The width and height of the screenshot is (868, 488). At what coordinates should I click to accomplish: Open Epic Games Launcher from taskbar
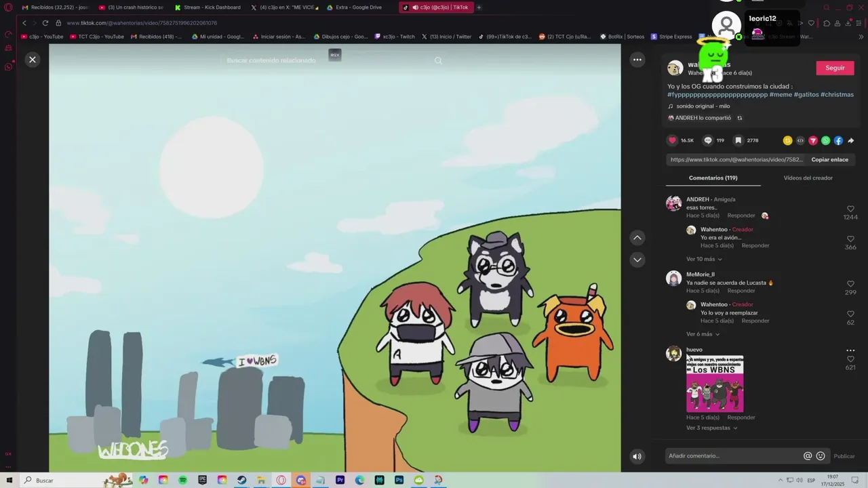[203, 480]
